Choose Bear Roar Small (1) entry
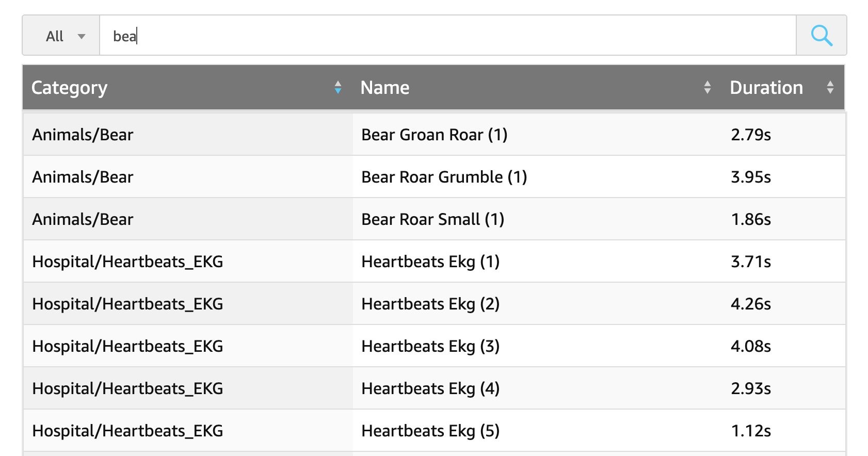Image resolution: width=868 pixels, height=456 pixels. (432, 219)
